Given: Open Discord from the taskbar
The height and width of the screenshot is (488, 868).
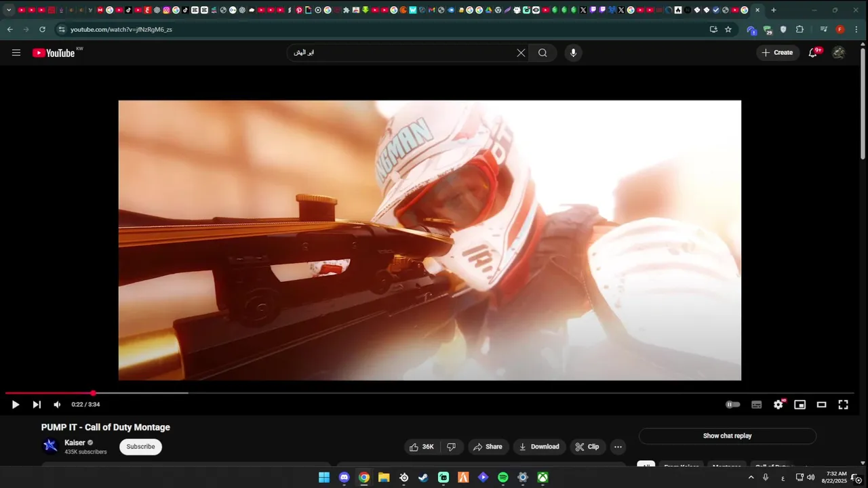Looking at the screenshot, I should 344,477.
